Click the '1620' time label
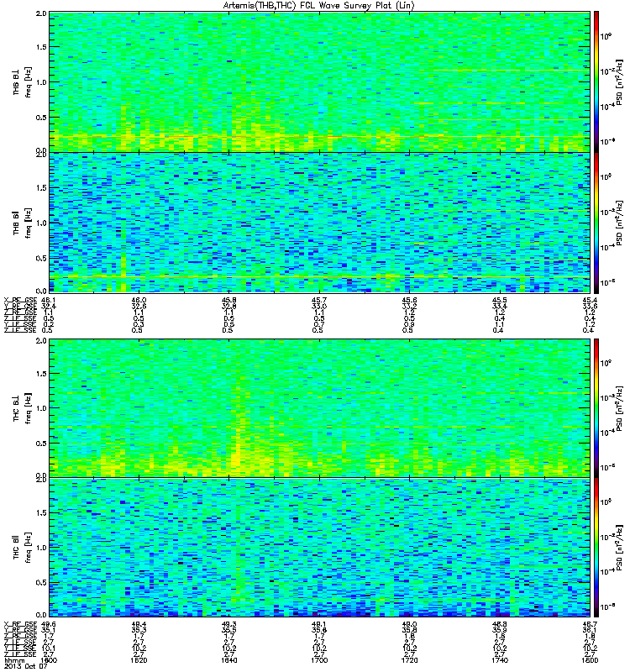The height and width of the screenshot is (672, 630). [x=139, y=660]
